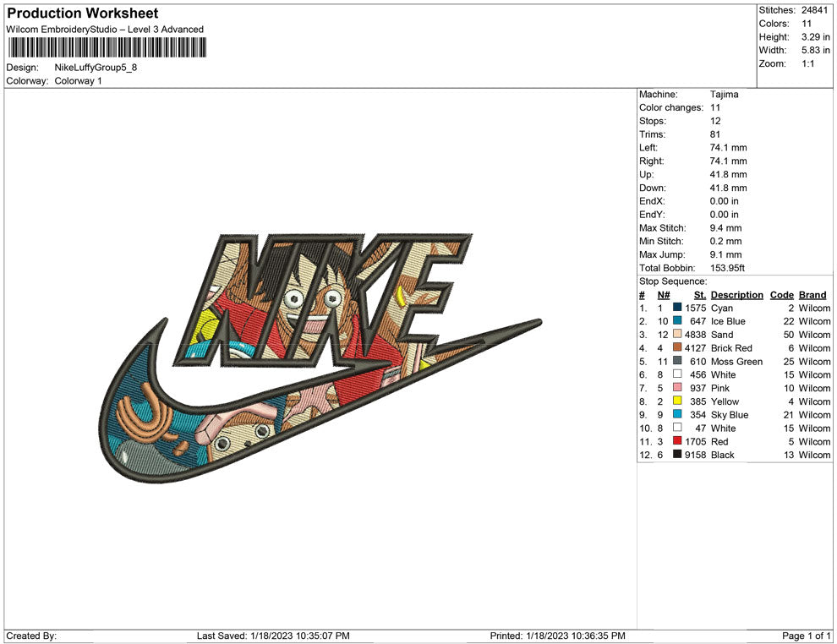Click the Up value '41.8 mm'
This screenshot has height=644, width=837.
point(728,174)
